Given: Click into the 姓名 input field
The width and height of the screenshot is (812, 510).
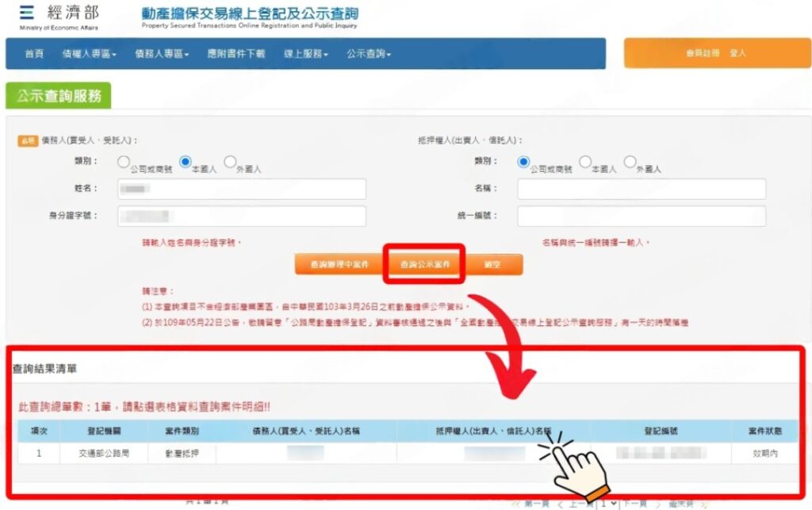Looking at the screenshot, I should tap(242, 189).
